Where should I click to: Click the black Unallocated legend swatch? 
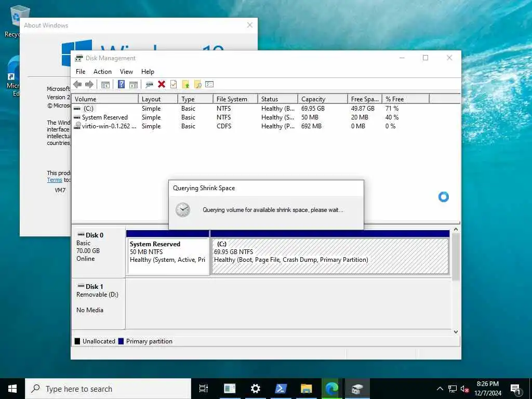point(77,341)
